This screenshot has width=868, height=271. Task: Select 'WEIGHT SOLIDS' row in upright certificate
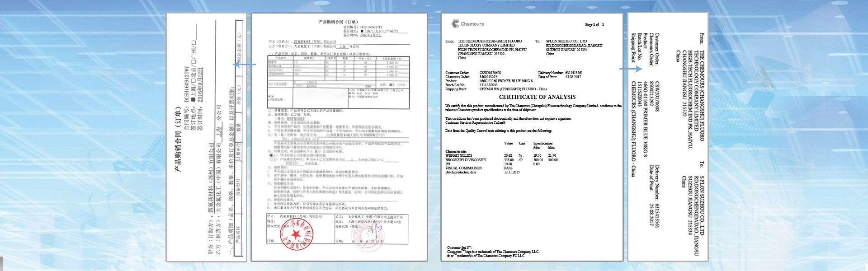(x=501, y=155)
